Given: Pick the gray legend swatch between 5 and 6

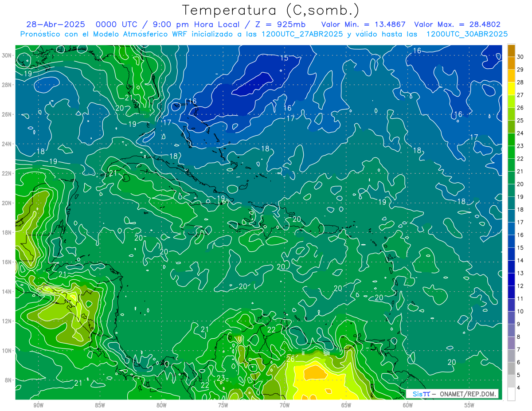Looking at the screenshot, I should [511, 368].
